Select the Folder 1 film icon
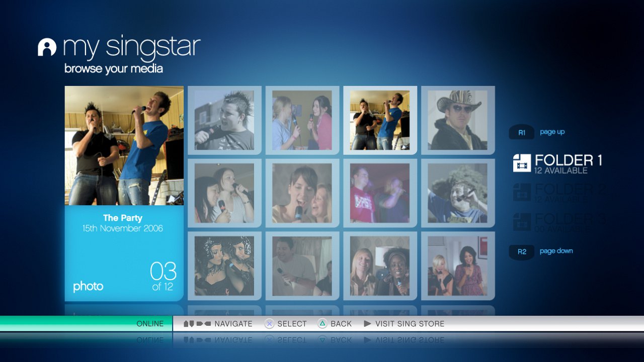This screenshot has width=644, height=362. [x=522, y=163]
